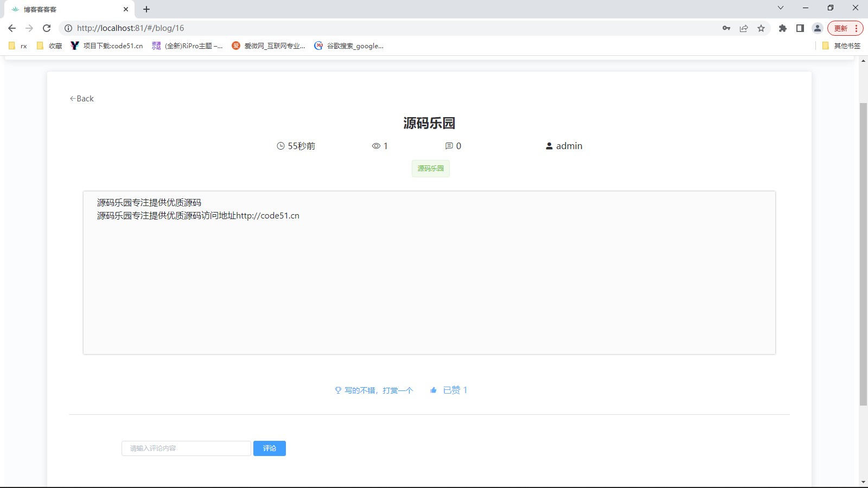
Task: Open the profile avatar icon
Action: tap(818, 28)
